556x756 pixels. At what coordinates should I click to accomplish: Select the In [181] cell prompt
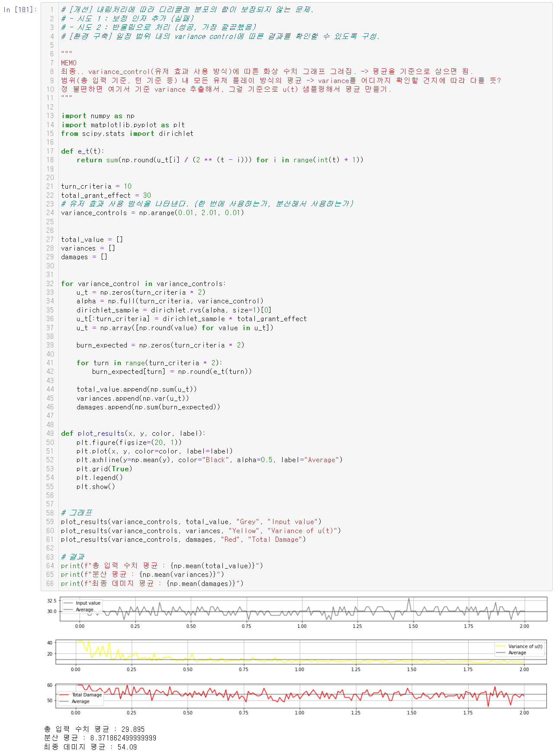20,10
